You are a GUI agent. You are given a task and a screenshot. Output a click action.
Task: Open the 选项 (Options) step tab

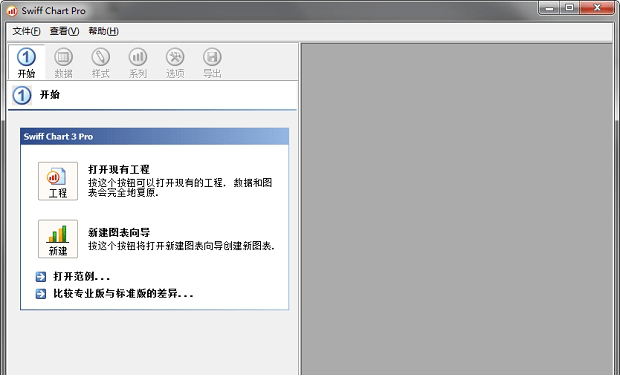tap(175, 62)
